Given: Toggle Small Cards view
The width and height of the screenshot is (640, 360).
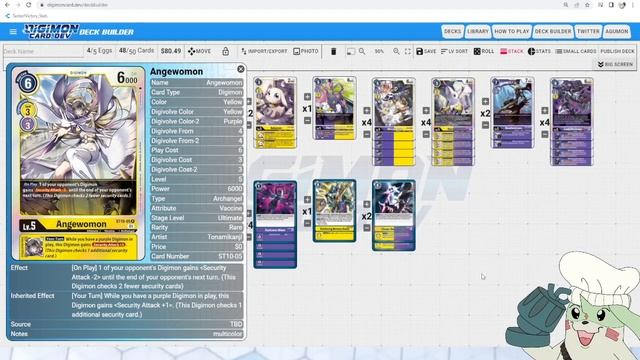Looking at the screenshot, I should (x=576, y=51).
